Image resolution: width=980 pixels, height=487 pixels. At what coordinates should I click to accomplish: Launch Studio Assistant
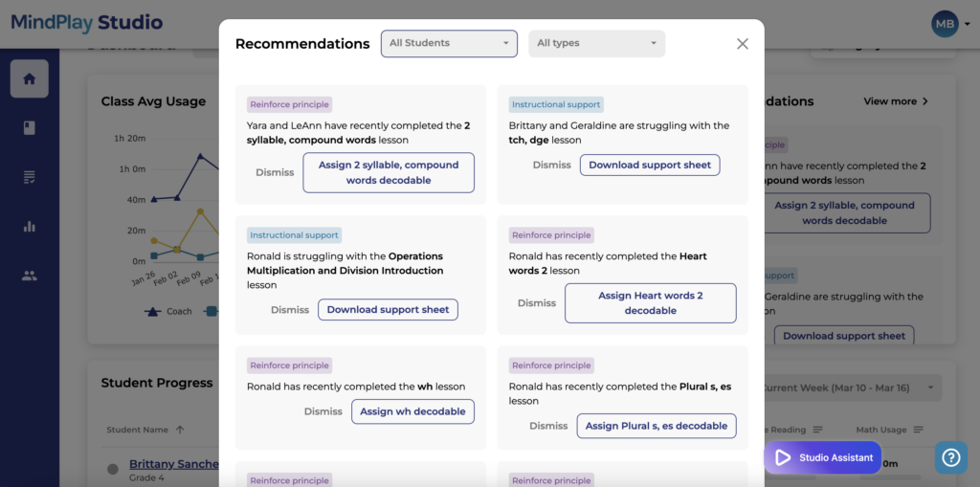point(822,457)
